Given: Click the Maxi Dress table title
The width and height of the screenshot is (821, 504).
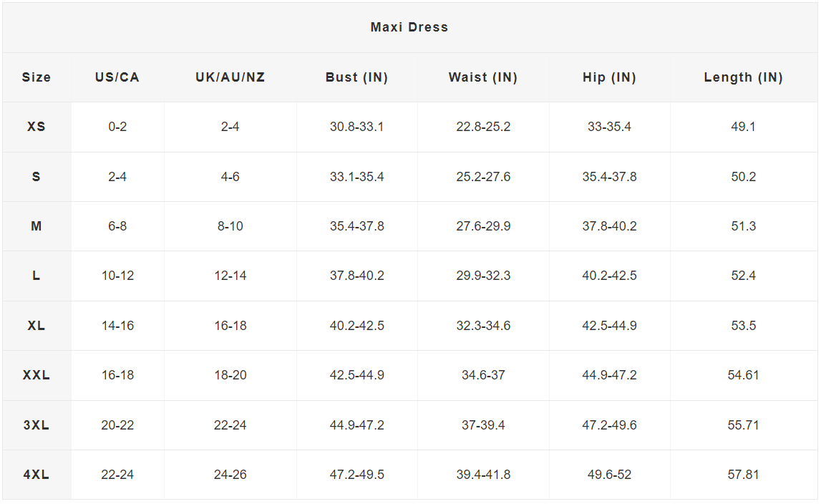Looking at the screenshot, I should click(x=409, y=27).
